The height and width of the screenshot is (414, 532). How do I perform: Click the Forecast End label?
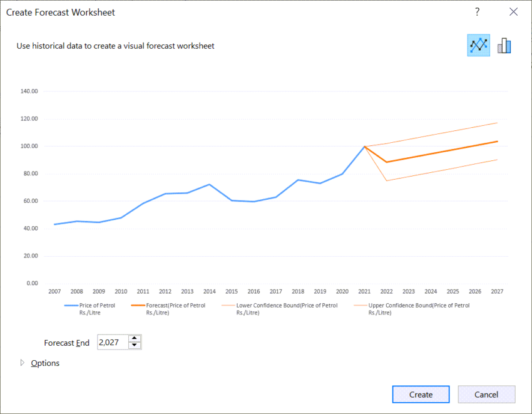pyautogui.click(x=66, y=343)
